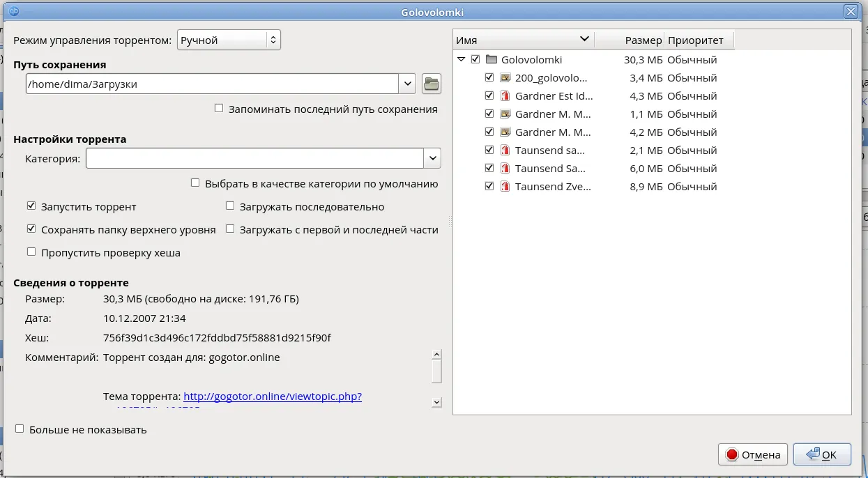
Task: Click the Taunsend sa... 2,1 МБ file icon
Action: point(506,151)
